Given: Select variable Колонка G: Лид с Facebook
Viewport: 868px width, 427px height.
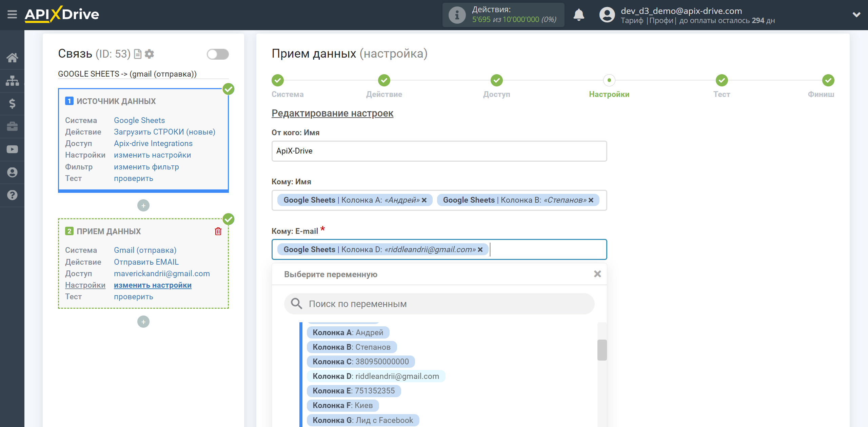Looking at the screenshot, I should click(x=363, y=420).
